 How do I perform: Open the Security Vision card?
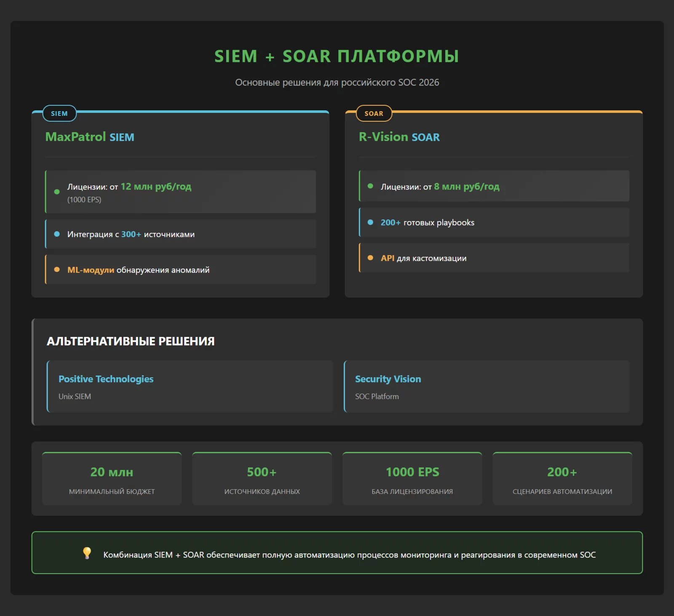[487, 386]
